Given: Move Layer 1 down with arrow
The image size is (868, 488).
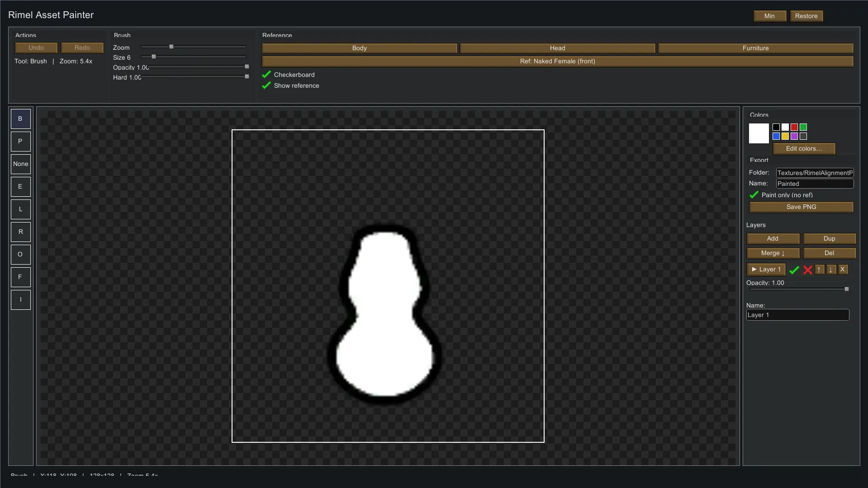Looking at the screenshot, I should click(831, 270).
